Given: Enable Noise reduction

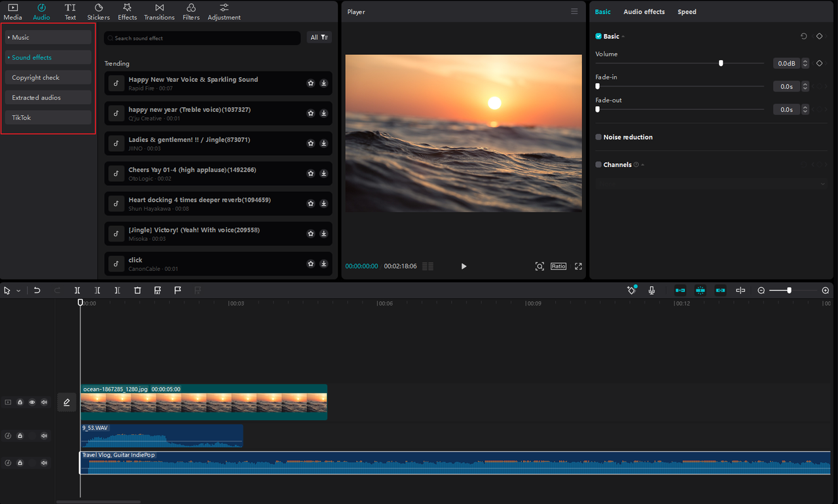Looking at the screenshot, I should tap(598, 137).
